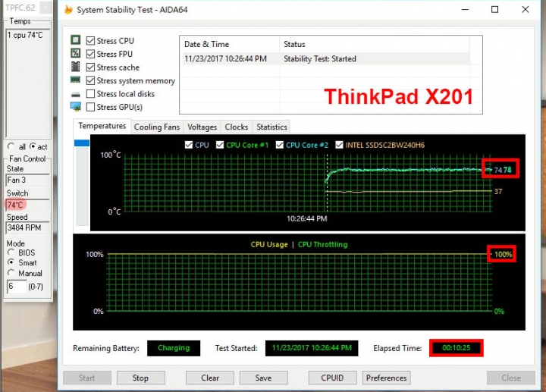Switch to the Cooling Fans tab
This screenshot has height=392, width=546.
157,127
